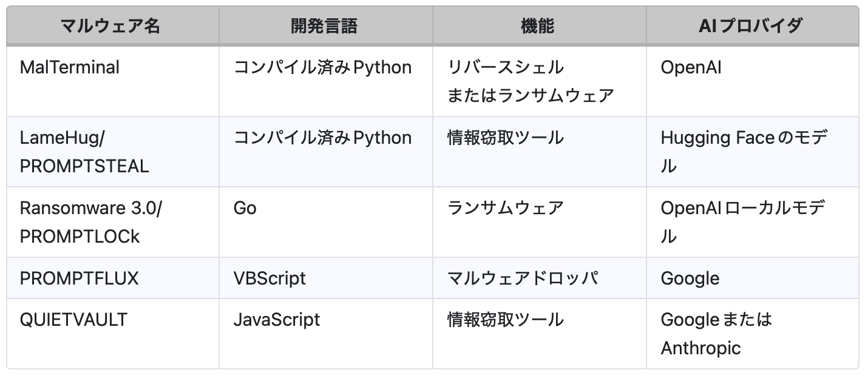Select the マルウェアドロッパ function cell
The image size is (868, 381).
(x=523, y=278)
